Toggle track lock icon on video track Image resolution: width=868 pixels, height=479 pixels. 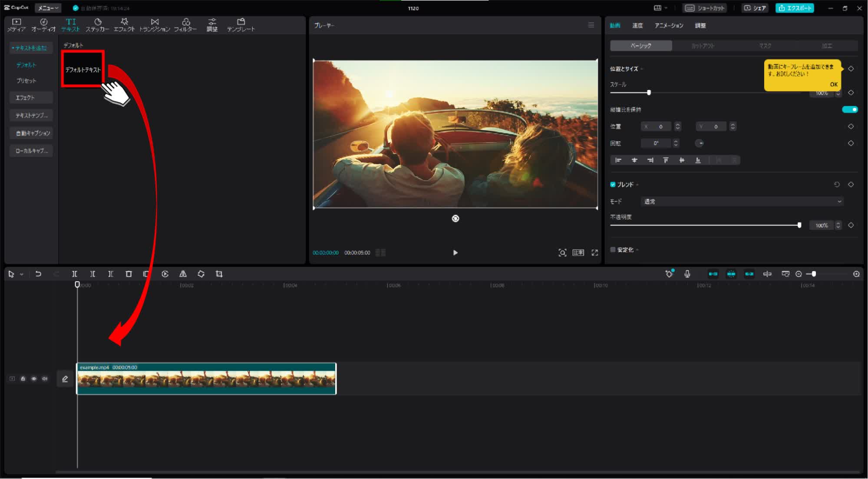point(23,379)
